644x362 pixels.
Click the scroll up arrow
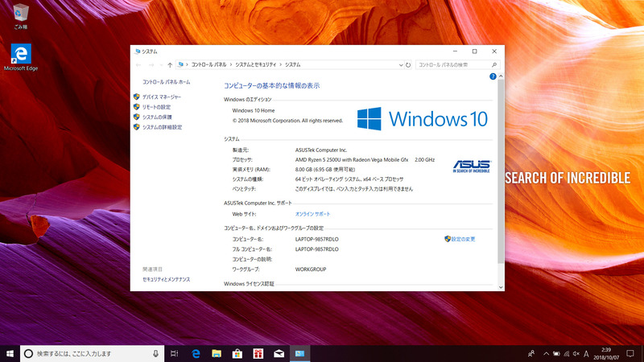click(x=501, y=76)
